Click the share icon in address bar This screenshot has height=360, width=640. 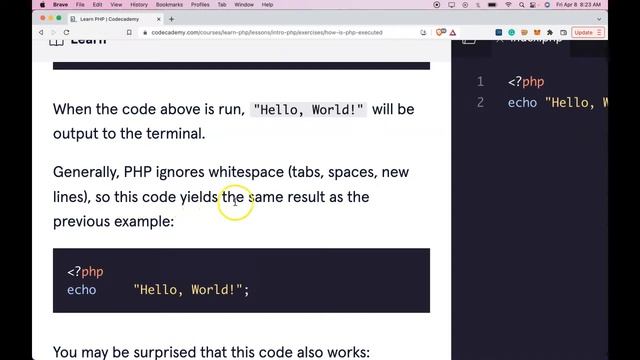[x=423, y=32]
